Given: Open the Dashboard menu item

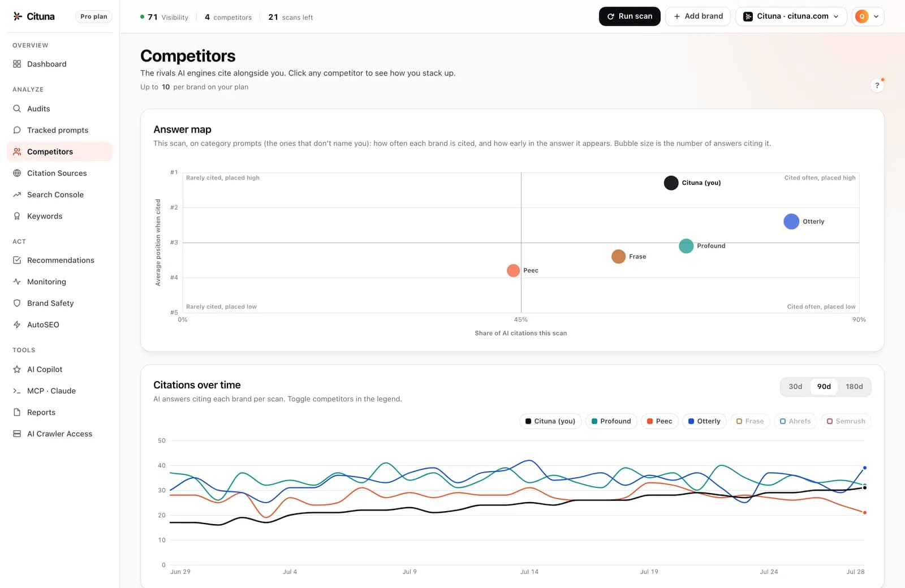Looking at the screenshot, I should point(59,64).
